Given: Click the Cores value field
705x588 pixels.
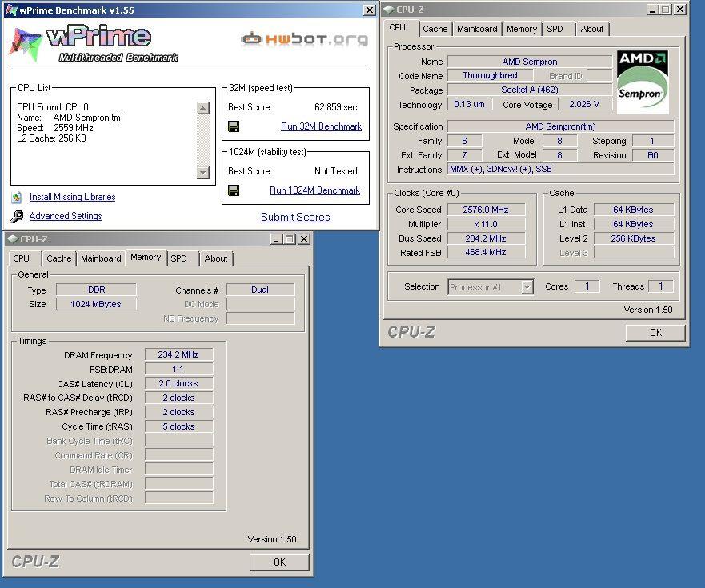Looking at the screenshot, I should [x=587, y=286].
